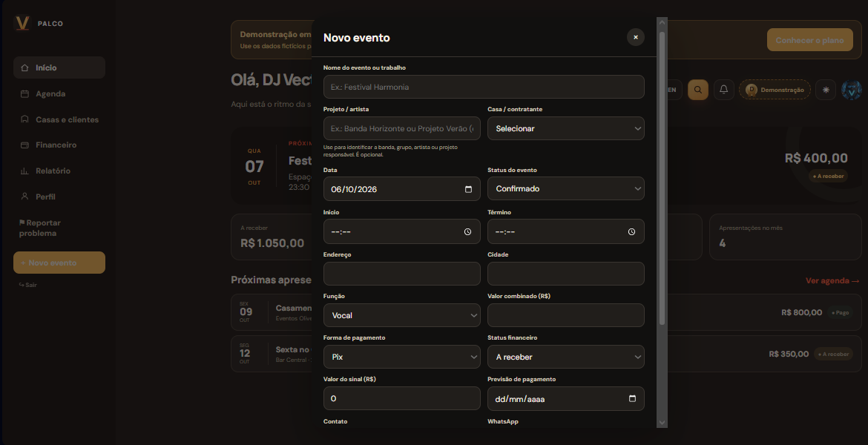The height and width of the screenshot is (445, 868).
Task: Click the Demonstração account badge
Action: 775,90
